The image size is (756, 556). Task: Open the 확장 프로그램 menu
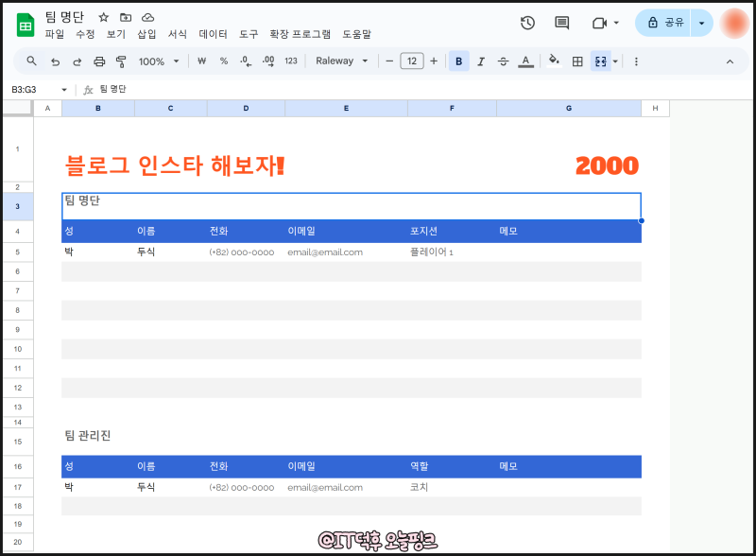point(300,34)
